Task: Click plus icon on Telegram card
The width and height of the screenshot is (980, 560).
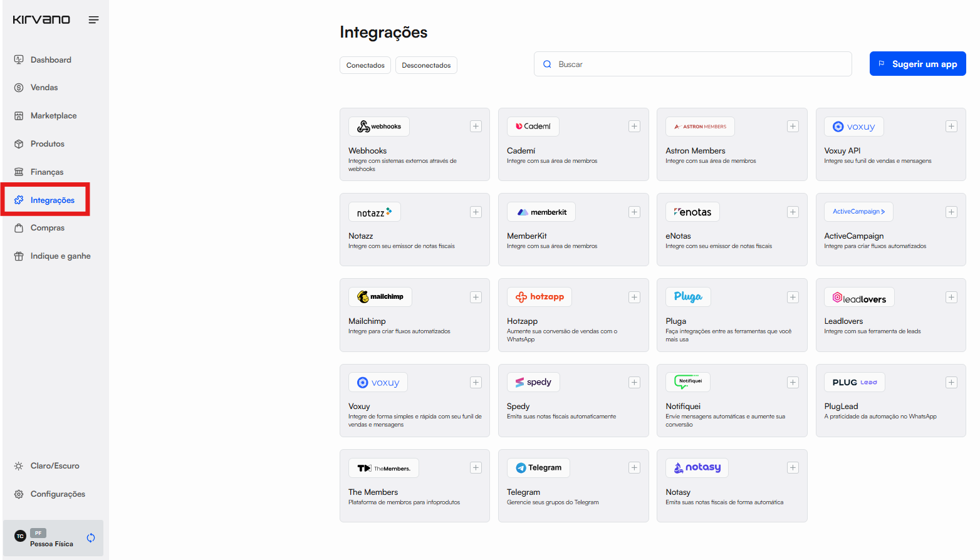Action: click(634, 468)
